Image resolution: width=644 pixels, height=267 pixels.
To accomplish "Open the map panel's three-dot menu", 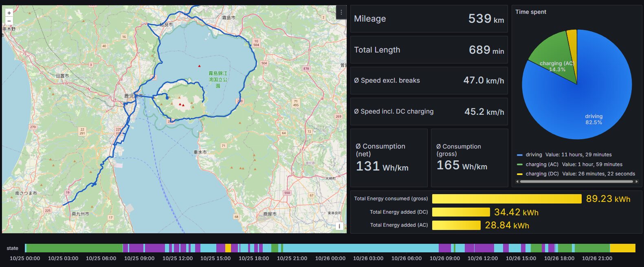I will point(341,13).
